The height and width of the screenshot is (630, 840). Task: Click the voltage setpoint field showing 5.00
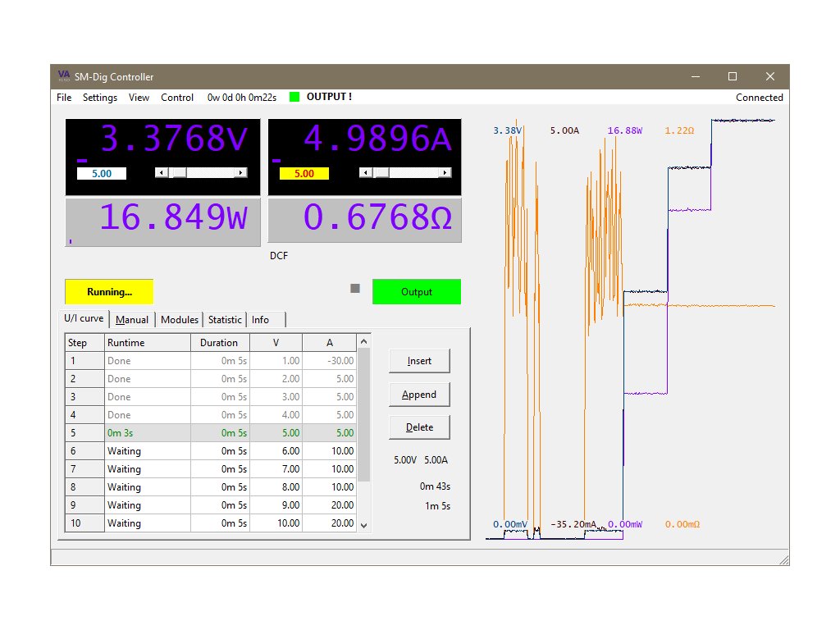click(x=101, y=174)
